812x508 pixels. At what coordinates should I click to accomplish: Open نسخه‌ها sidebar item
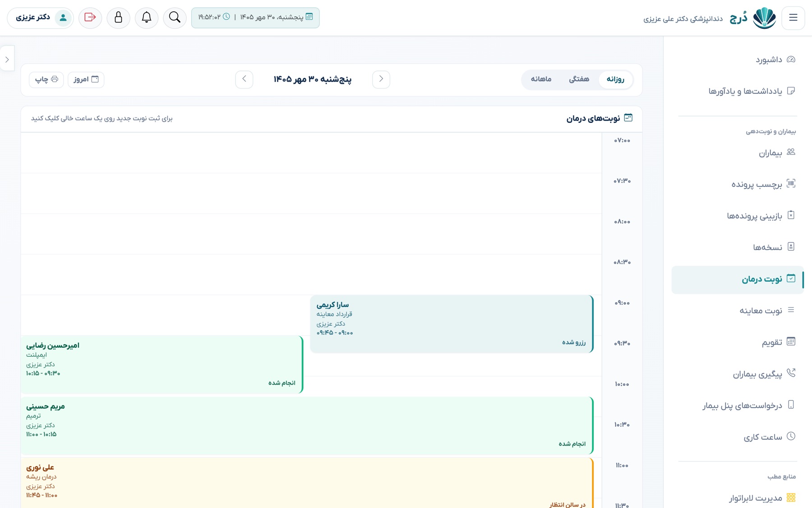[738, 247]
